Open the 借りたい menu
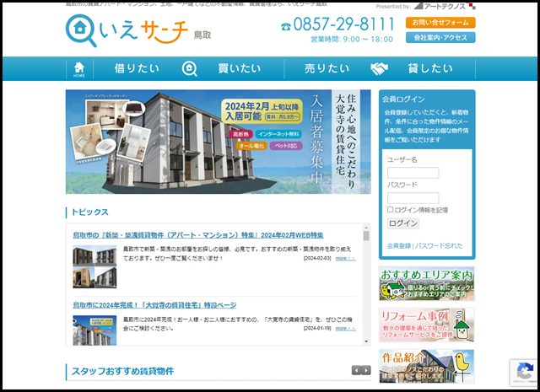The image size is (540, 392). point(137,68)
